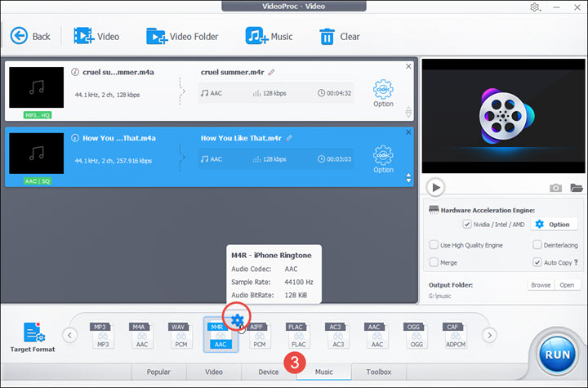Browse for an output folder

tap(541, 285)
